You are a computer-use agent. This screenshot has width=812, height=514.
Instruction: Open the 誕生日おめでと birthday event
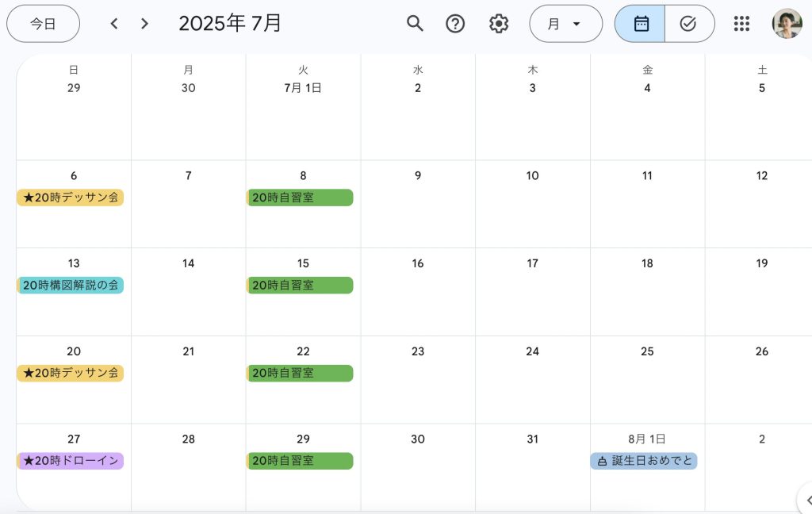tap(644, 461)
